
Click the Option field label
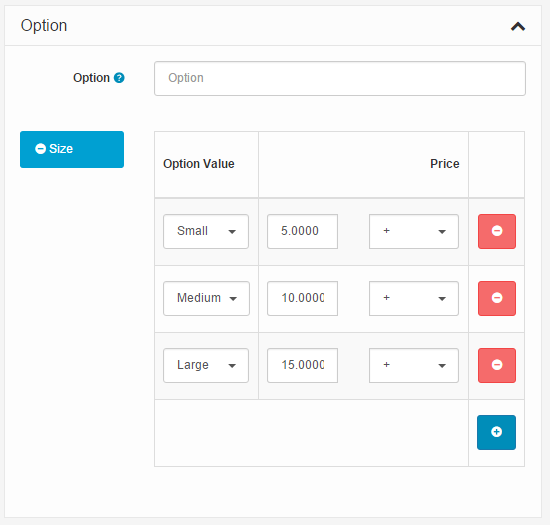click(x=91, y=78)
